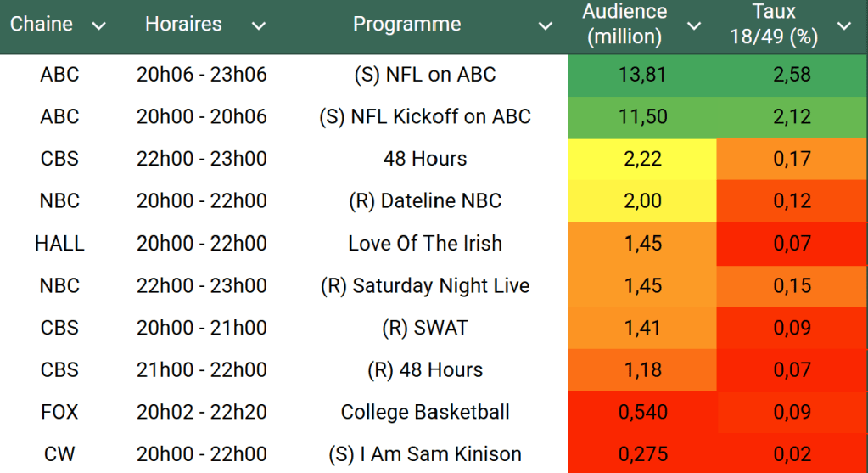Open the Programme column filter dropdown
The image size is (868, 473).
tap(546, 26)
